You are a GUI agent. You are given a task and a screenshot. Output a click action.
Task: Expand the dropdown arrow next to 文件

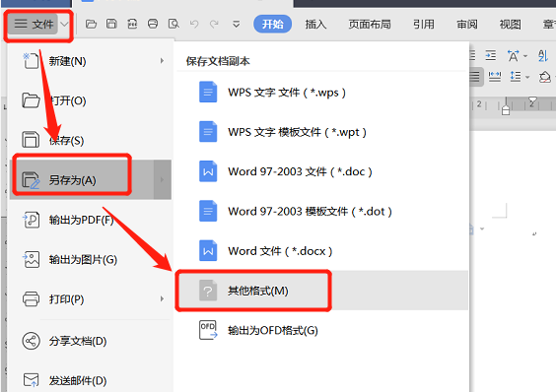coord(64,24)
